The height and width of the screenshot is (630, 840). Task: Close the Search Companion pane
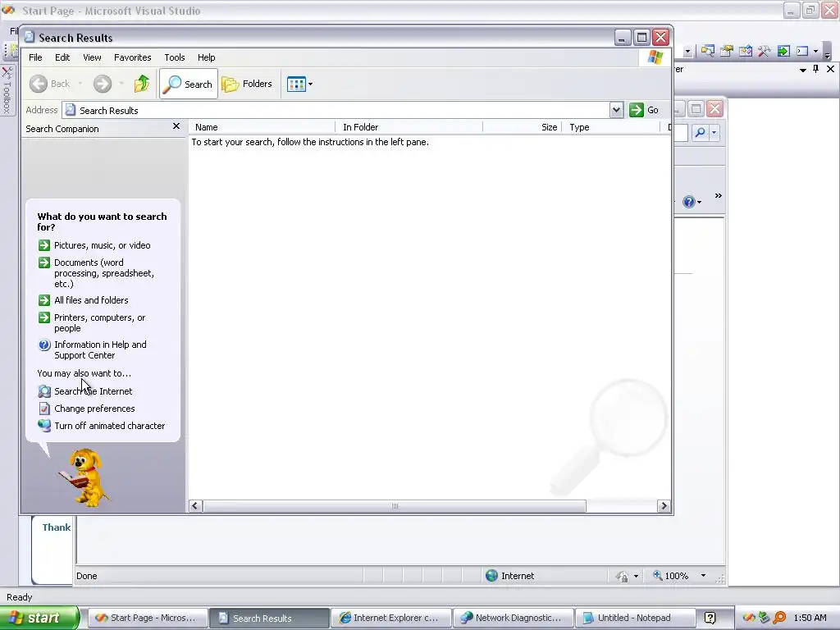176,126
